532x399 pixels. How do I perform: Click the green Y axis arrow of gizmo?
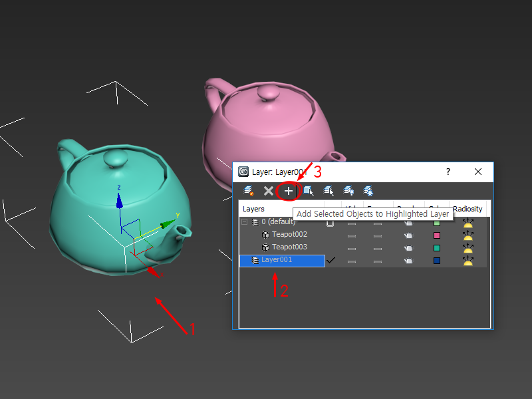[x=168, y=224]
